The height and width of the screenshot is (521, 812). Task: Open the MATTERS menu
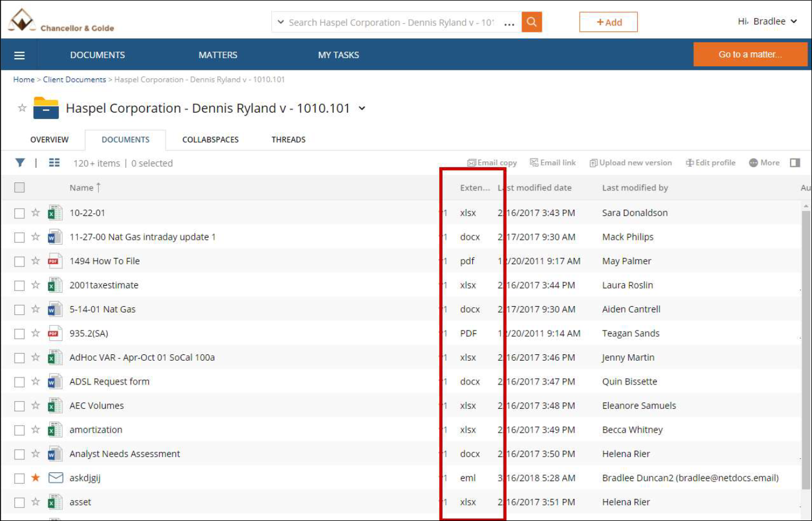coord(218,55)
